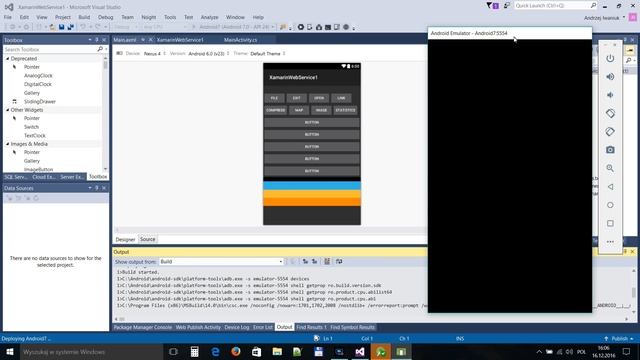The image size is (640, 360).
Task: Open the Device Nexus 4 dropdown
Action: pyautogui.click(x=154, y=53)
